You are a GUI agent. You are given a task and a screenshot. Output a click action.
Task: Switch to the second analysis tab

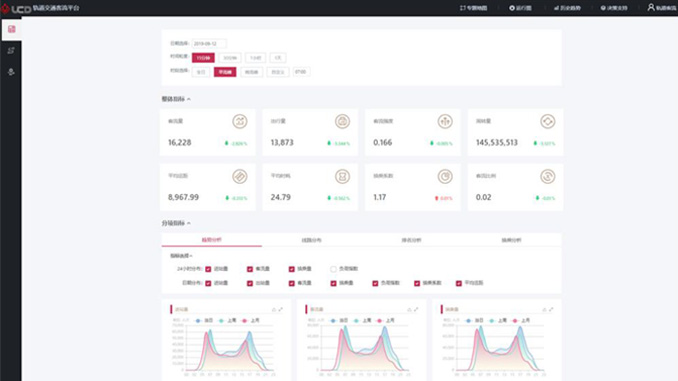click(311, 240)
